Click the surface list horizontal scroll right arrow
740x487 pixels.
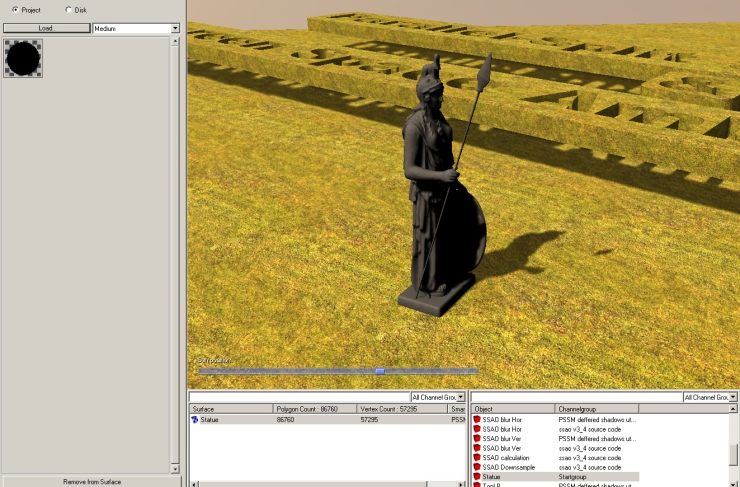[x=461, y=484]
